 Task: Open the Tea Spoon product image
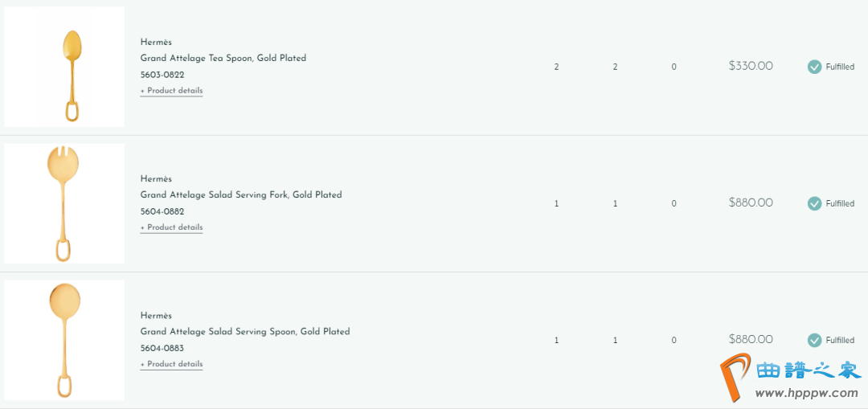tap(64, 67)
